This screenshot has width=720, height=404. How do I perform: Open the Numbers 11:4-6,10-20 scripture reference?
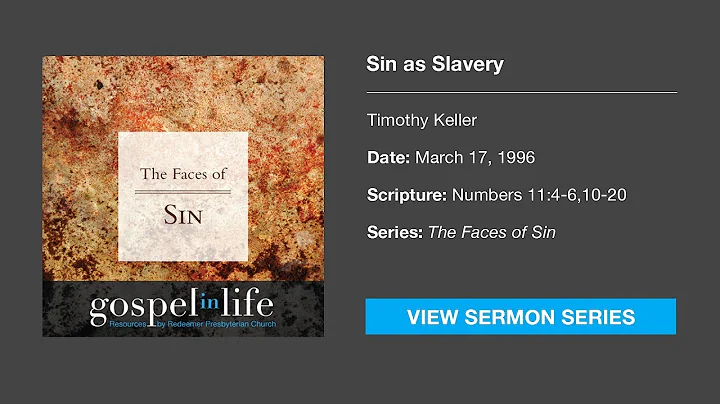[x=539, y=194]
